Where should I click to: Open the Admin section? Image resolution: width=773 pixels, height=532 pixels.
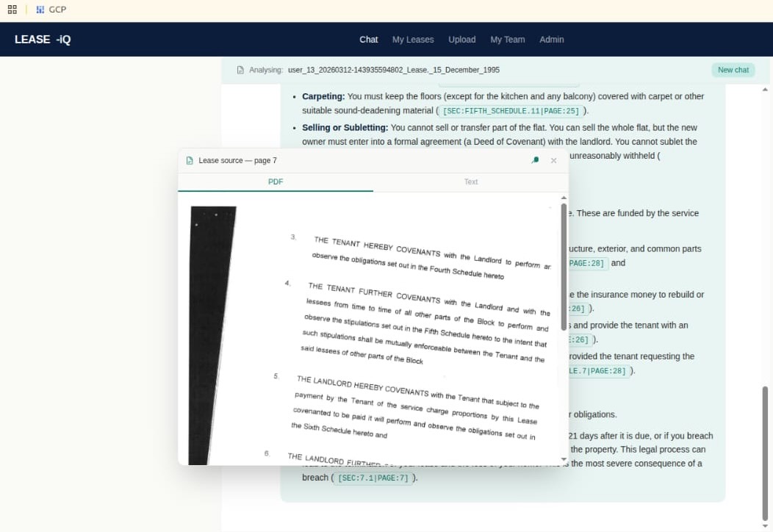pyautogui.click(x=552, y=40)
